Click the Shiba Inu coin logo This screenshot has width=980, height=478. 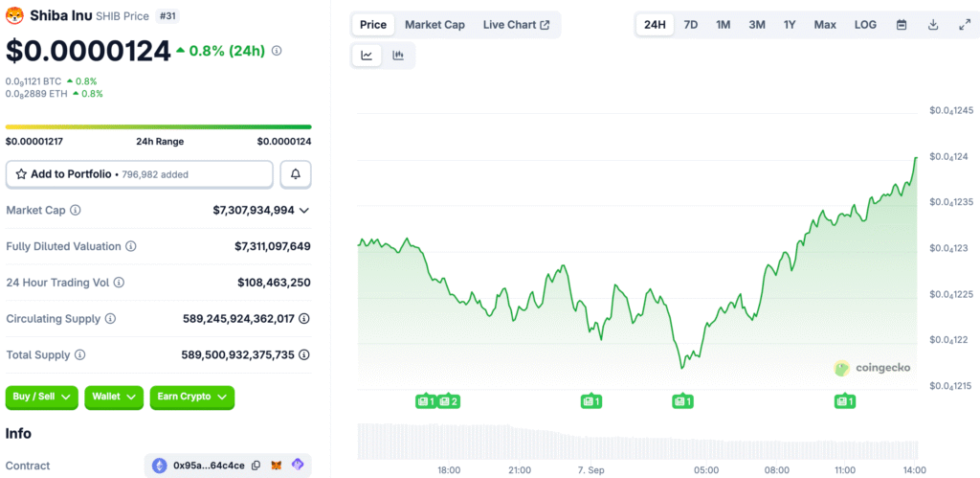coord(14,16)
